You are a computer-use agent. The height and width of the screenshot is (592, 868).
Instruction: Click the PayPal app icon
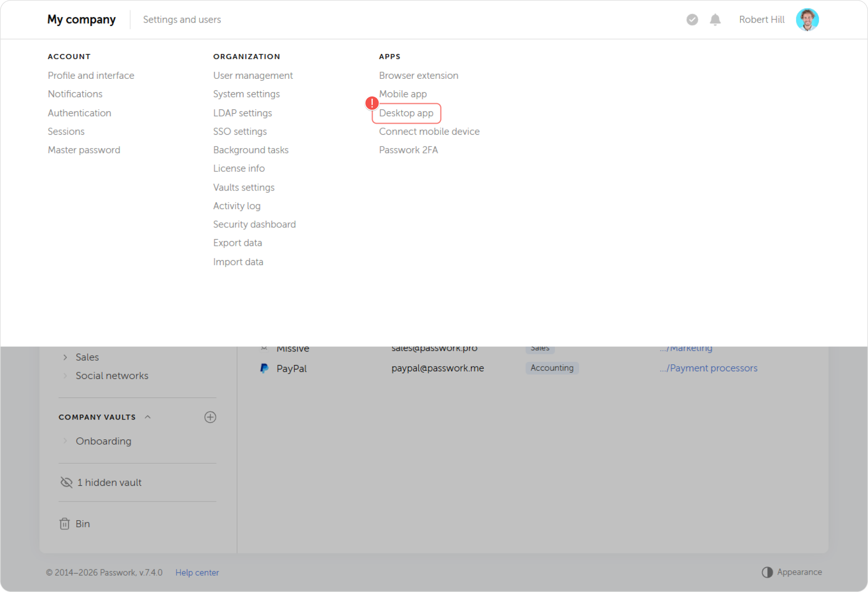(x=264, y=368)
